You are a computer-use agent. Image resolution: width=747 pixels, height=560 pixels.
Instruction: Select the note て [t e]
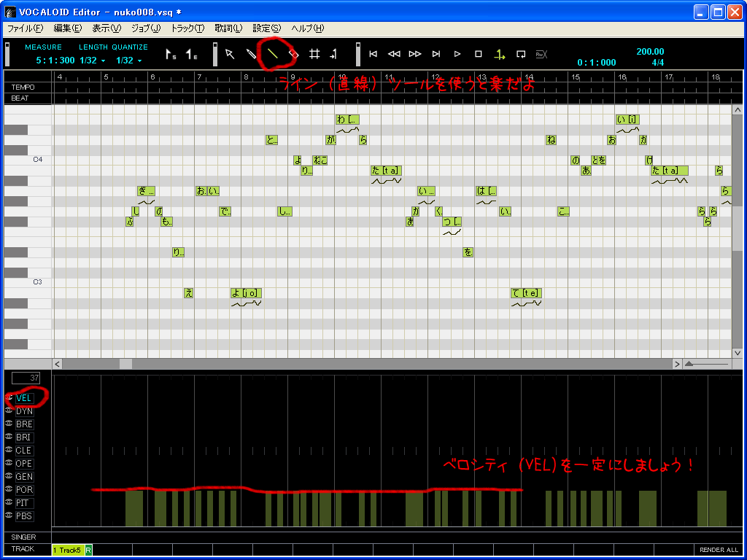[527, 293]
